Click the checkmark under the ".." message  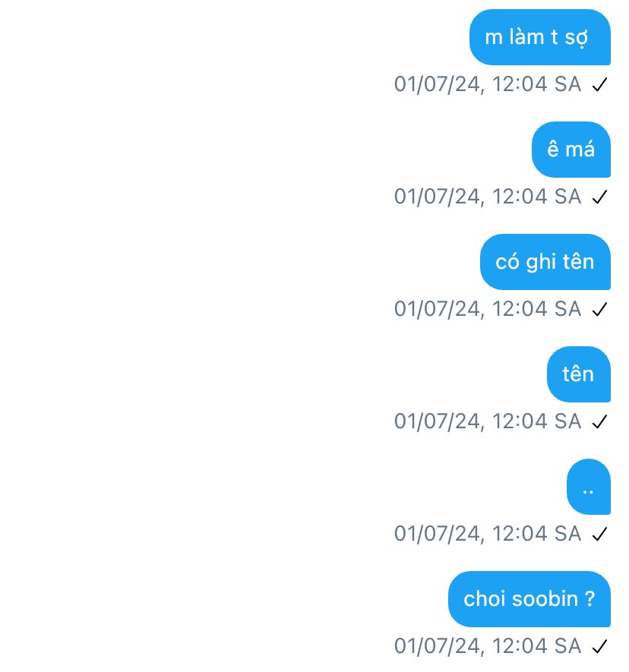[599, 534]
